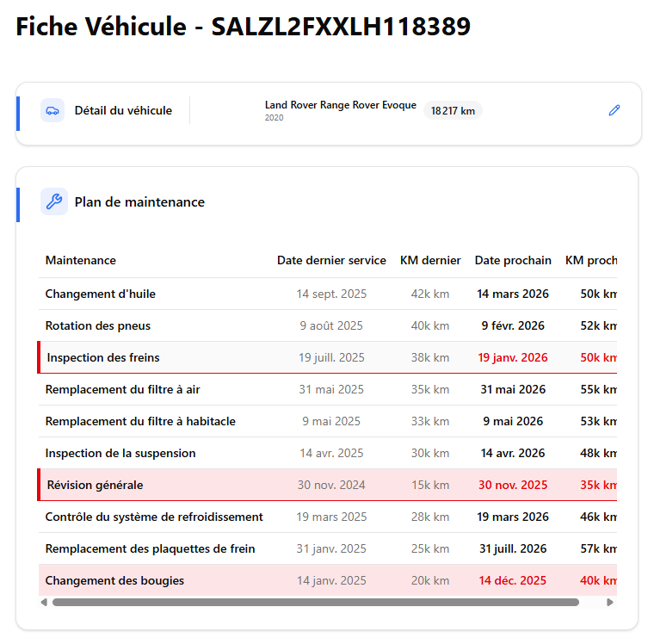648x644 pixels.
Task: Click the horizontal scrollbar left arrow
Action: coord(44,602)
